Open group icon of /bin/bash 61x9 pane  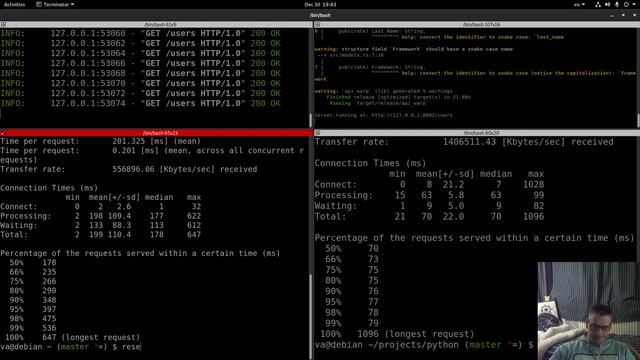point(3,24)
